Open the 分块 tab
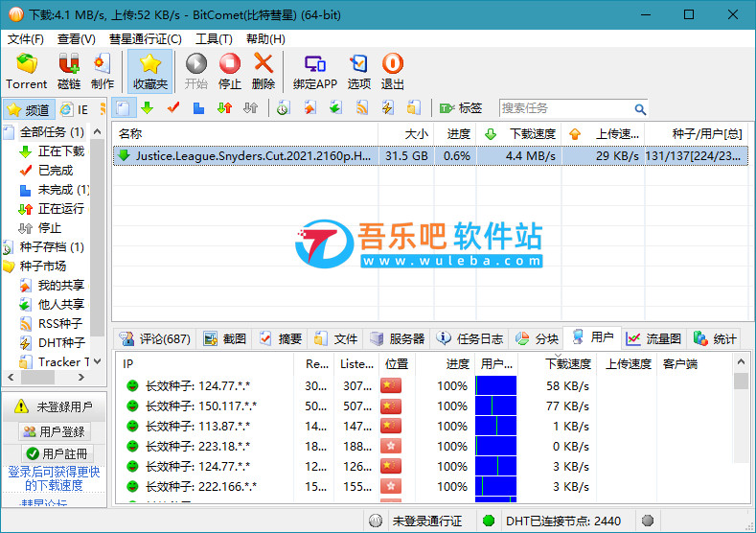The image size is (756, 533). pyautogui.click(x=537, y=339)
